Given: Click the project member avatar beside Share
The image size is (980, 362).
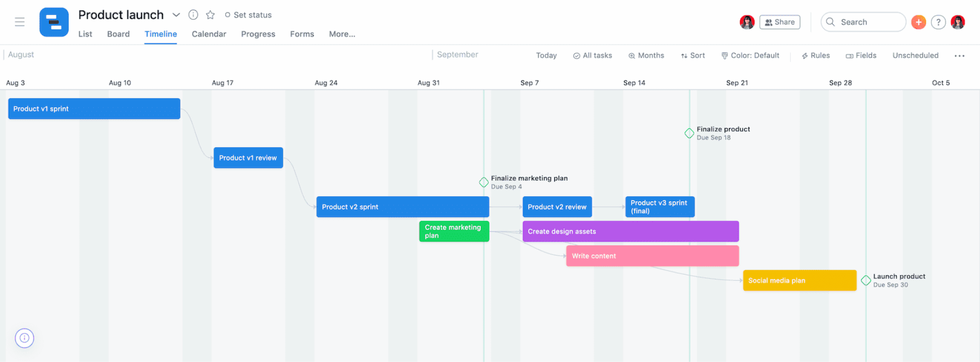Looking at the screenshot, I should (x=747, y=22).
